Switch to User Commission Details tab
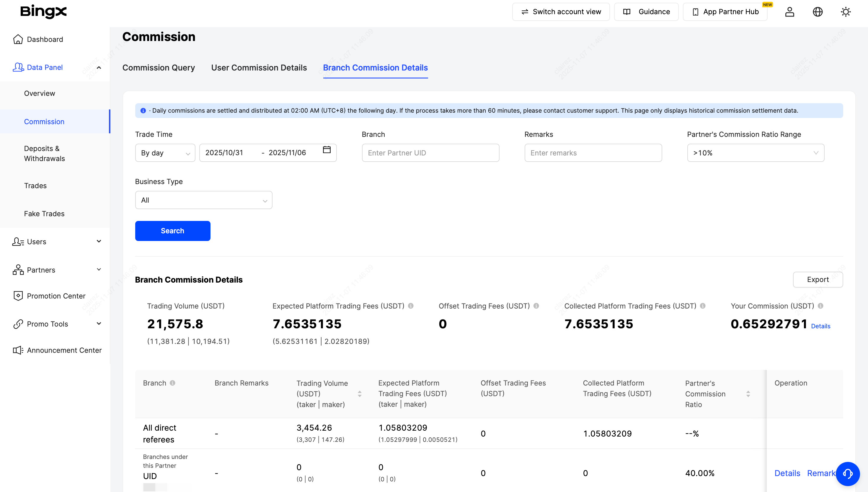Viewport: 868px width, 492px height. [x=259, y=68]
